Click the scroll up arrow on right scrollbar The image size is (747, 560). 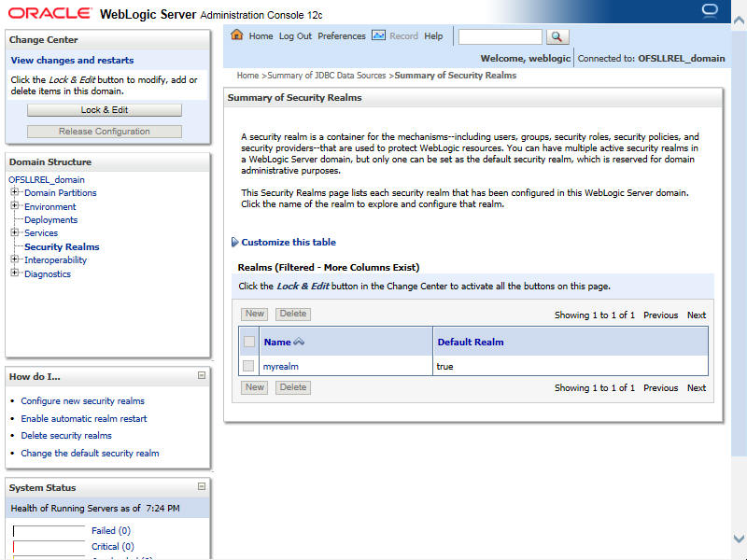click(739, 21)
